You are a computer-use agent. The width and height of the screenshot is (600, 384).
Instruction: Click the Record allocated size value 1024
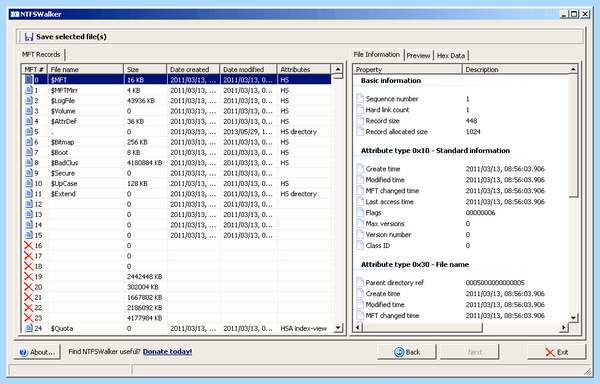(x=473, y=132)
